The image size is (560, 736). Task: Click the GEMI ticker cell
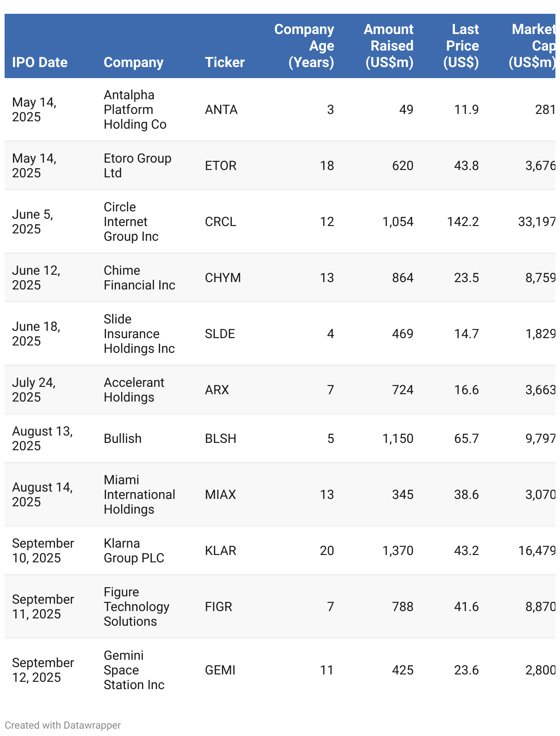click(220, 670)
